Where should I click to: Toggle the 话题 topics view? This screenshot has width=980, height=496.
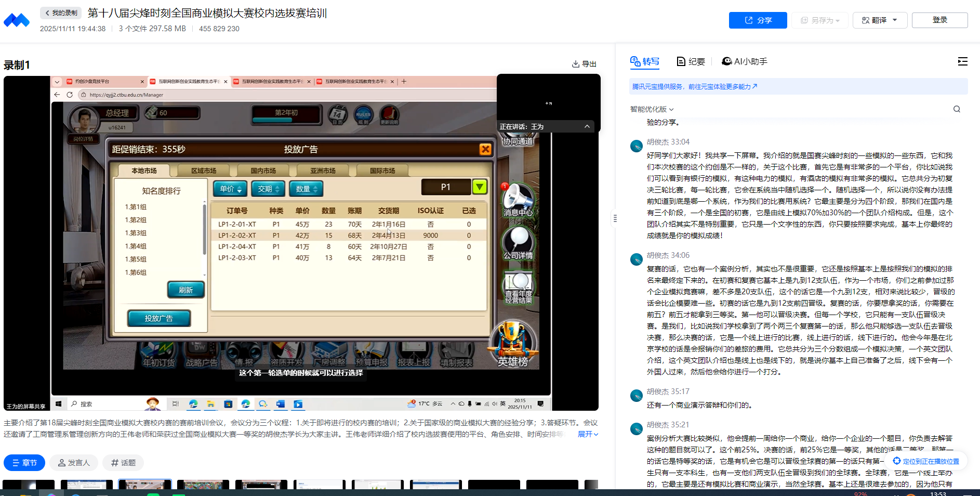point(123,463)
